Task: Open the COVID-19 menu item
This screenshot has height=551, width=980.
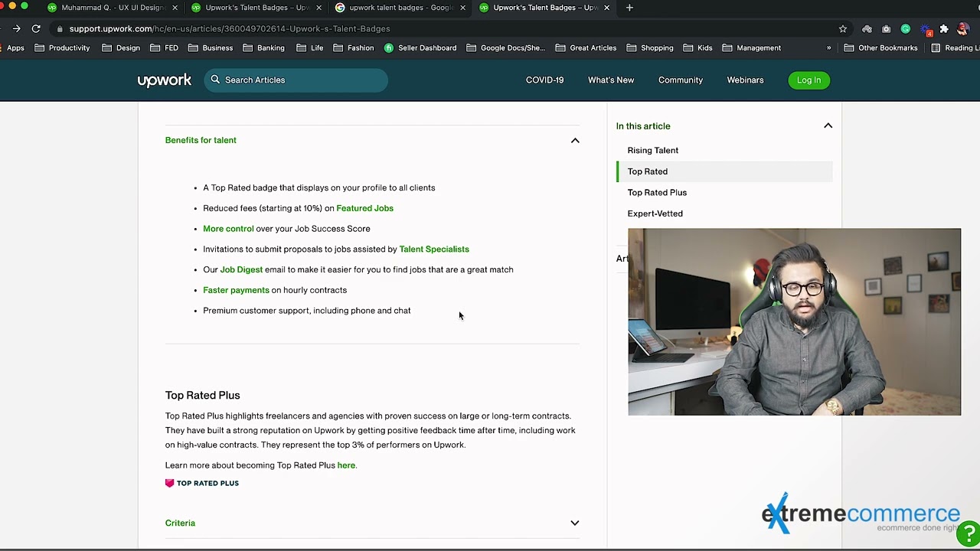Action: [544, 80]
